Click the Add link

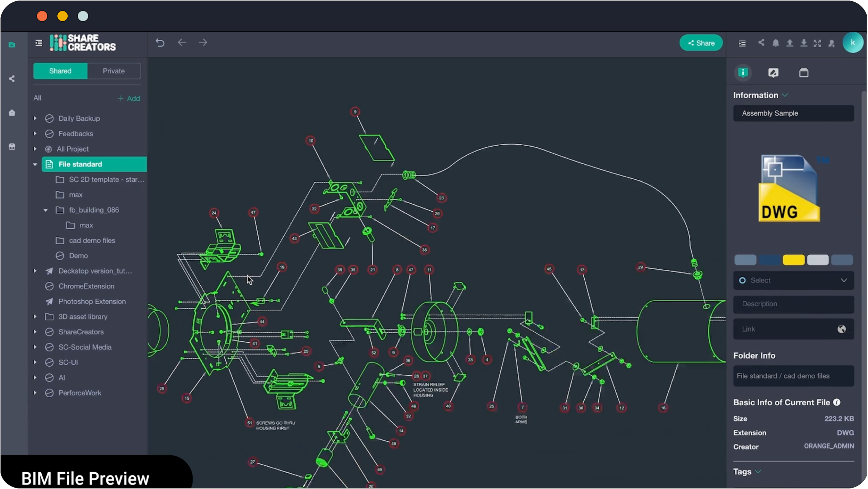[x=129, y=98]
